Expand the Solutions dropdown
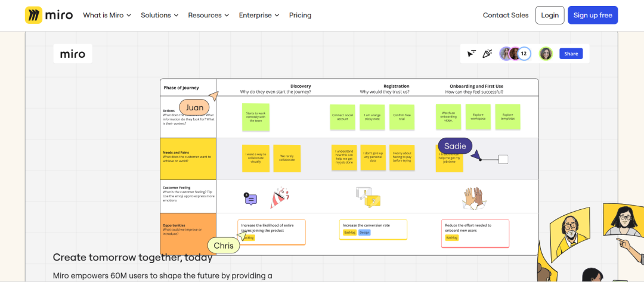Screen dimensions: 644x285 click(160, 15)
